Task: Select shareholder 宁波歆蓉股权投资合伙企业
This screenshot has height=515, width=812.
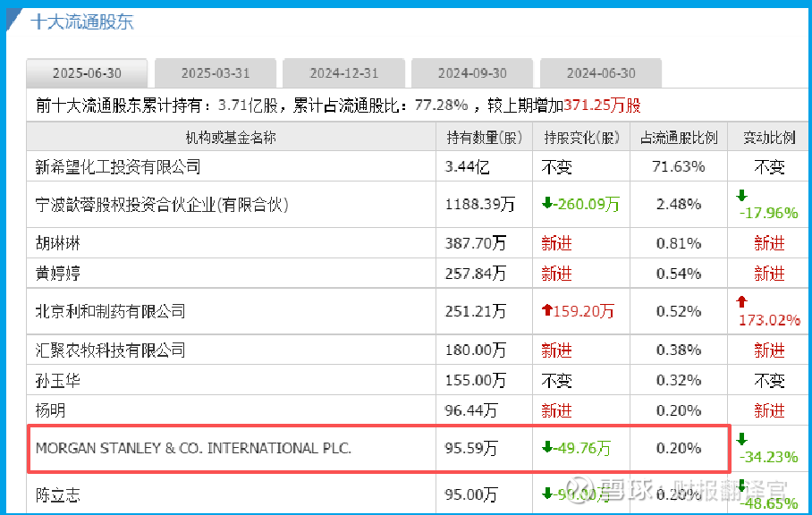Action: (162, 205)
